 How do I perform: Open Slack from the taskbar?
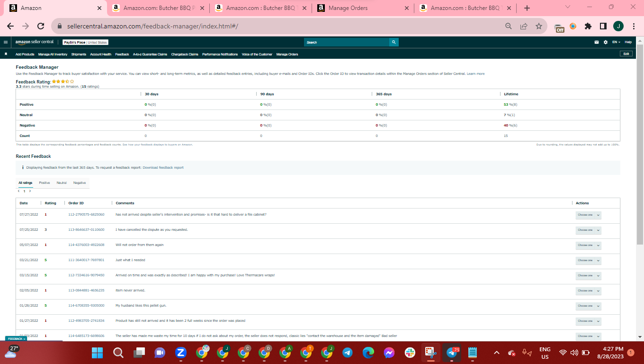click(410, 353)
